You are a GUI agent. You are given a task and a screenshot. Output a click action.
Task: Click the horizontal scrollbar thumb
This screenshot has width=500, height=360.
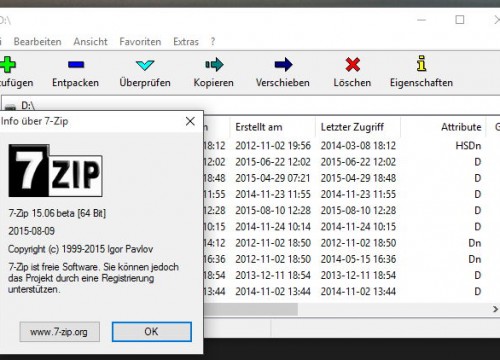(x=251, y=309)
